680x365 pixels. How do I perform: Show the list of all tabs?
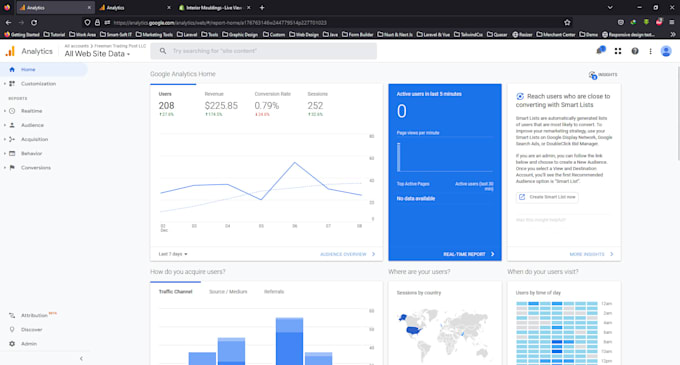[x=610, y=7]
